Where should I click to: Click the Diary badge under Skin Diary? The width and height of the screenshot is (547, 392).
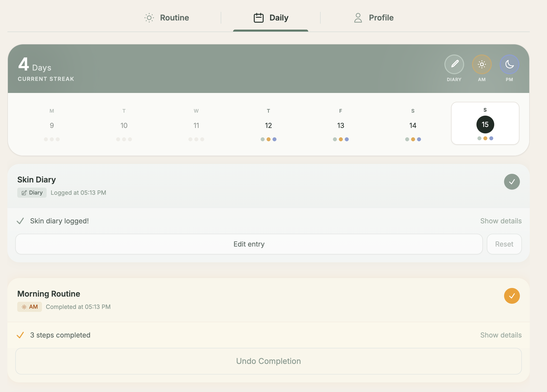[x=32, y=193]
